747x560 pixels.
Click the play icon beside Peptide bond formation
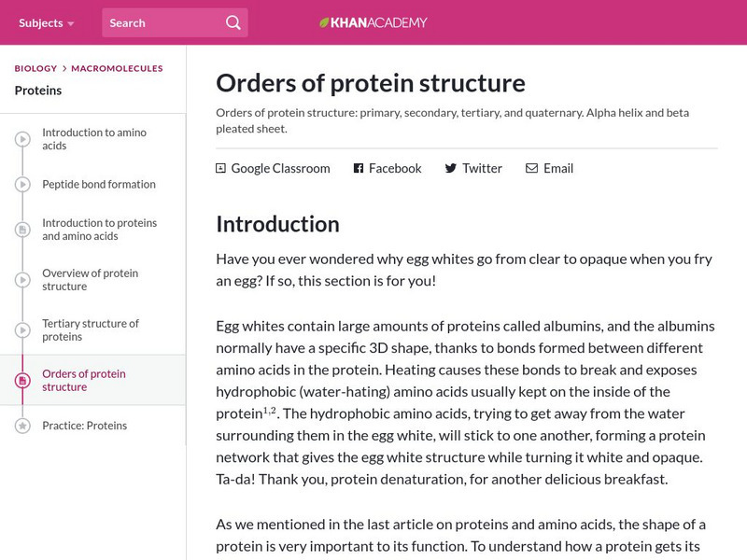(21, 182)
